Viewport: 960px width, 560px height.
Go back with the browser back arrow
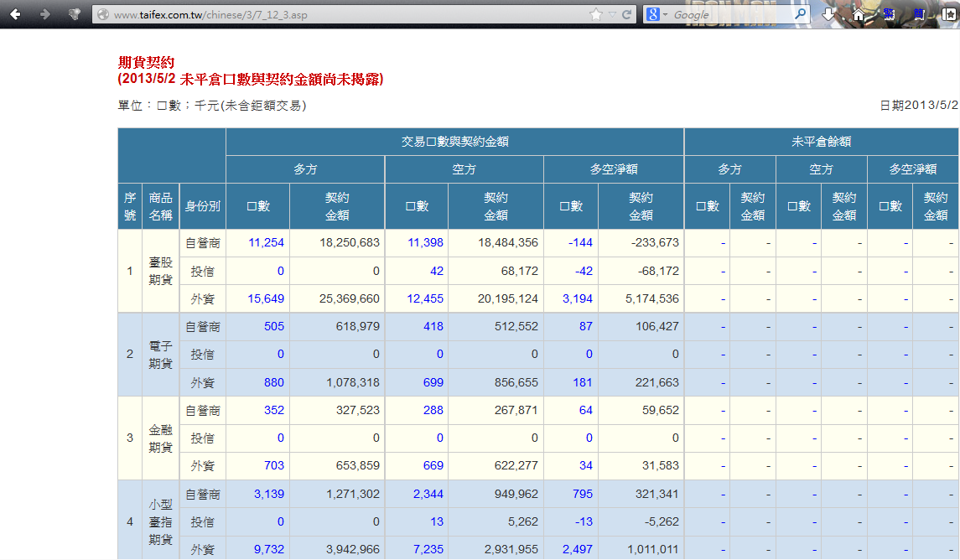[15, 14]
